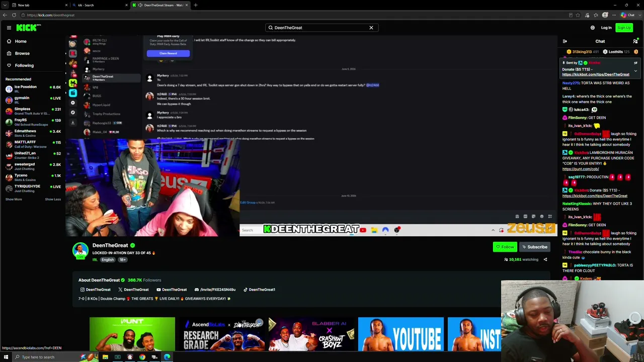Click Show Less under Recommended
Viewport: 644px width, 362px height.
click(x=53, y=199)
